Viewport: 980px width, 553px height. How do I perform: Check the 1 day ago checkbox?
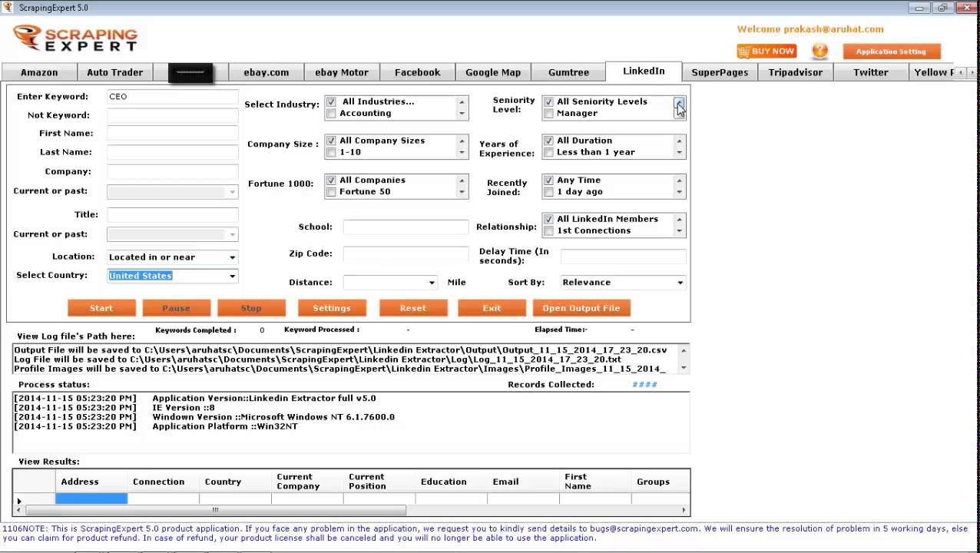tap(548, 192)
